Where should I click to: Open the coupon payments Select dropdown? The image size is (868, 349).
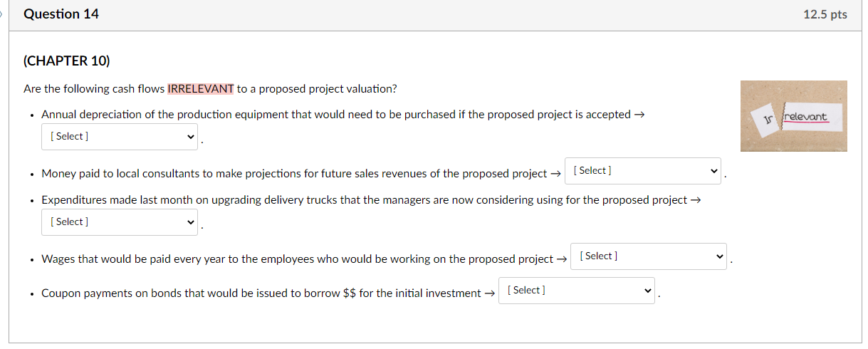point(575,291)
